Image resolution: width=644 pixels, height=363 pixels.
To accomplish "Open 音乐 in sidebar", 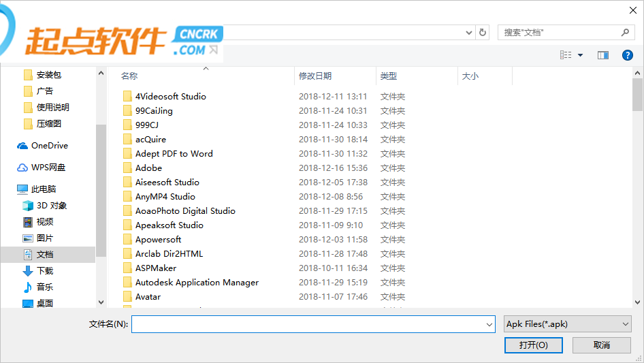I will (38, 287).
